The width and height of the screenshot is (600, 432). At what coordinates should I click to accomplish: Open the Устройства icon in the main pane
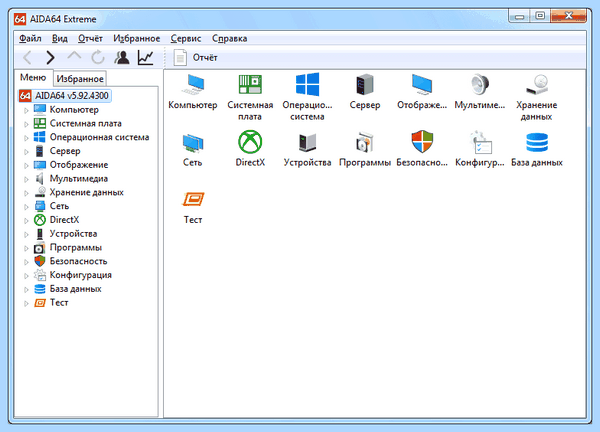(x=307, y=142)
